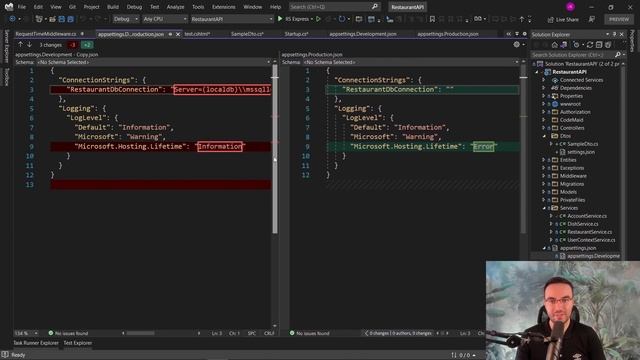The image size is (640, 360).
Task: Open the Build menu
Action: (113, 7)
